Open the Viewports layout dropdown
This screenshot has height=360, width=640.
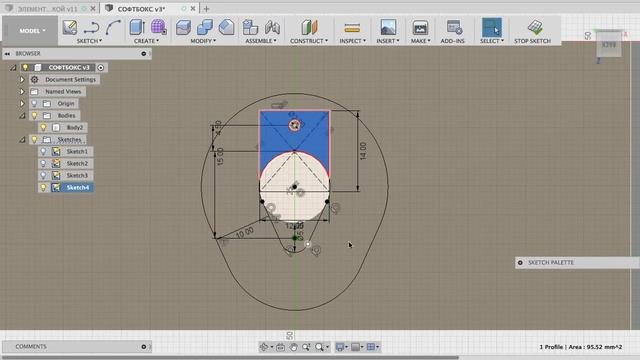373,347
